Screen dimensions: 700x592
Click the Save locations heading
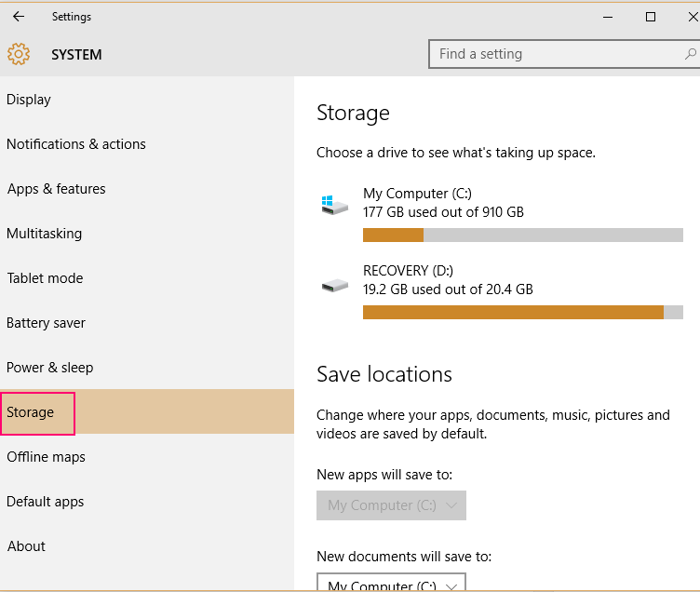pos(384,374)
